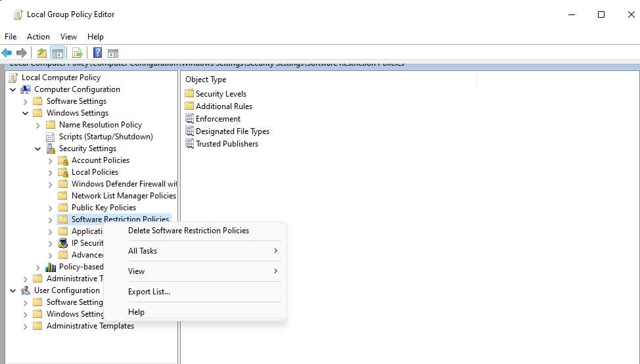The height and width of the screenshot is (364, 640).
Task: Click the Security Levels folder icon
Action: point(189,93)
